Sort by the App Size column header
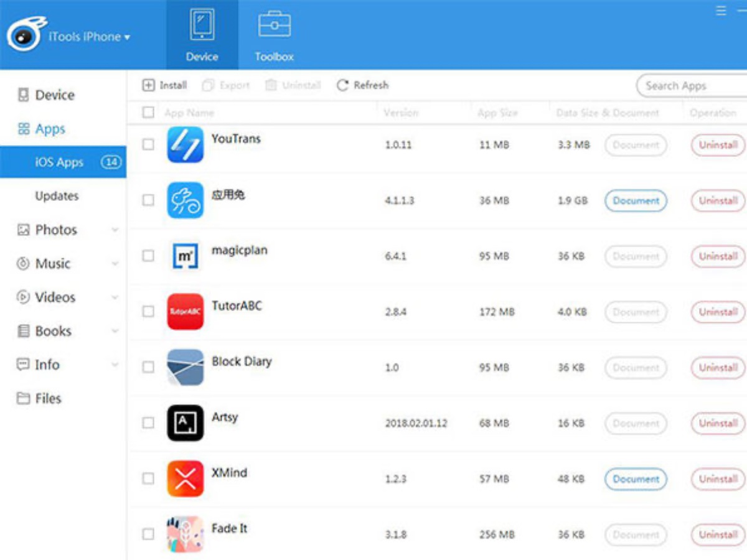The image size is (747, 560). 497,113
